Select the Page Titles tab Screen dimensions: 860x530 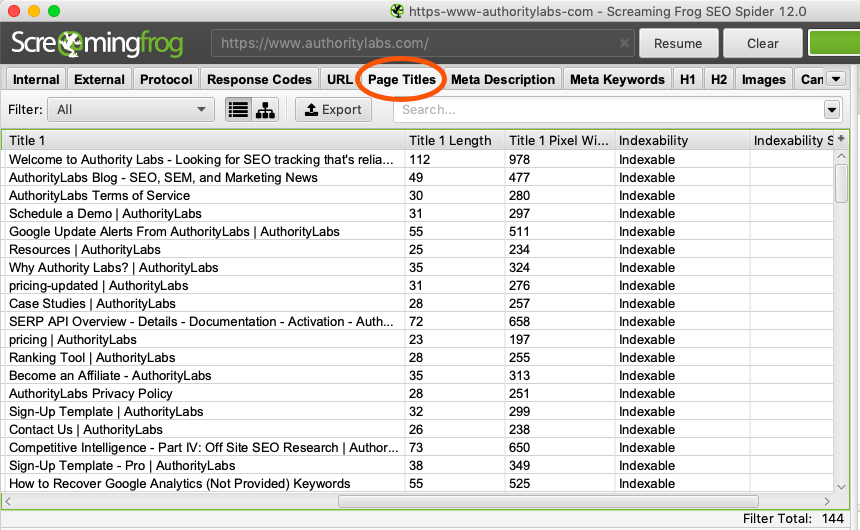[x=401, y=80]
